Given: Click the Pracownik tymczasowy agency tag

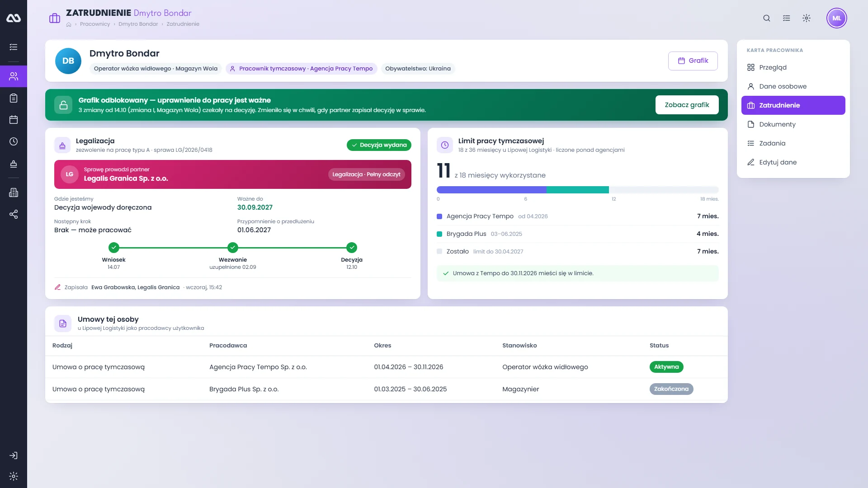Looking at the screenshot, I should (301, 69).
